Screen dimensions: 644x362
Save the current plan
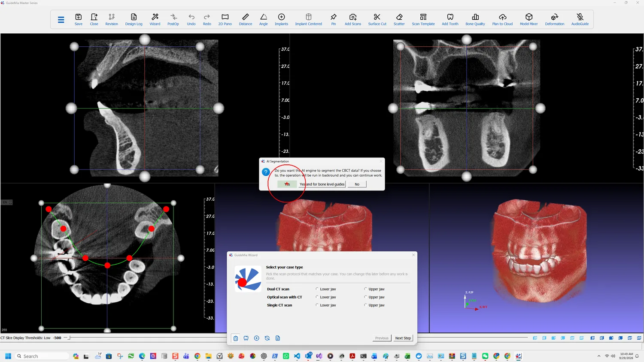click(79, 20)
